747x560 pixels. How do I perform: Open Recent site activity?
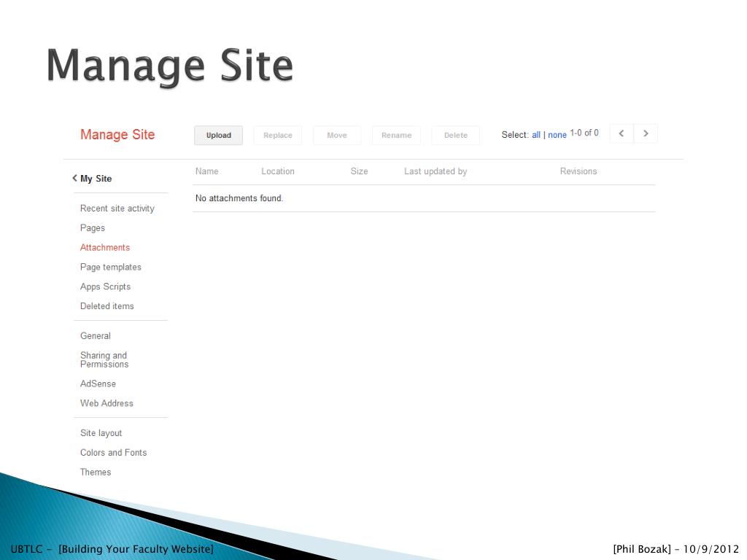(117, 209)
